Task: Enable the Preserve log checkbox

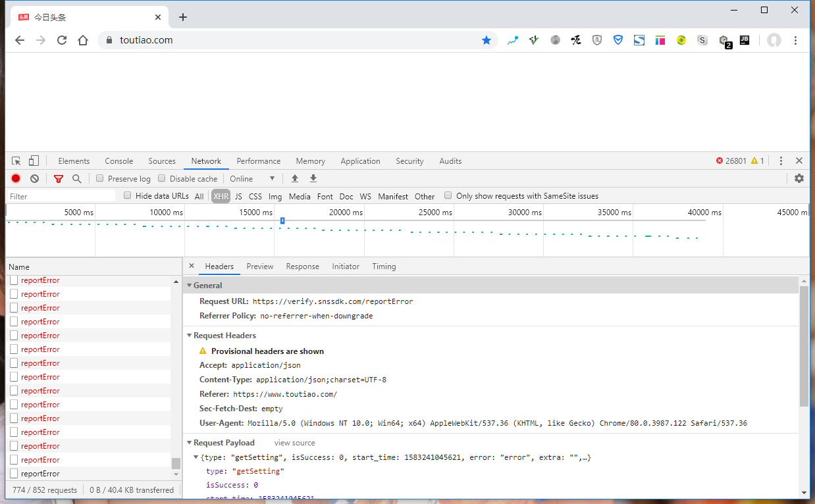Action: (100, 178)
